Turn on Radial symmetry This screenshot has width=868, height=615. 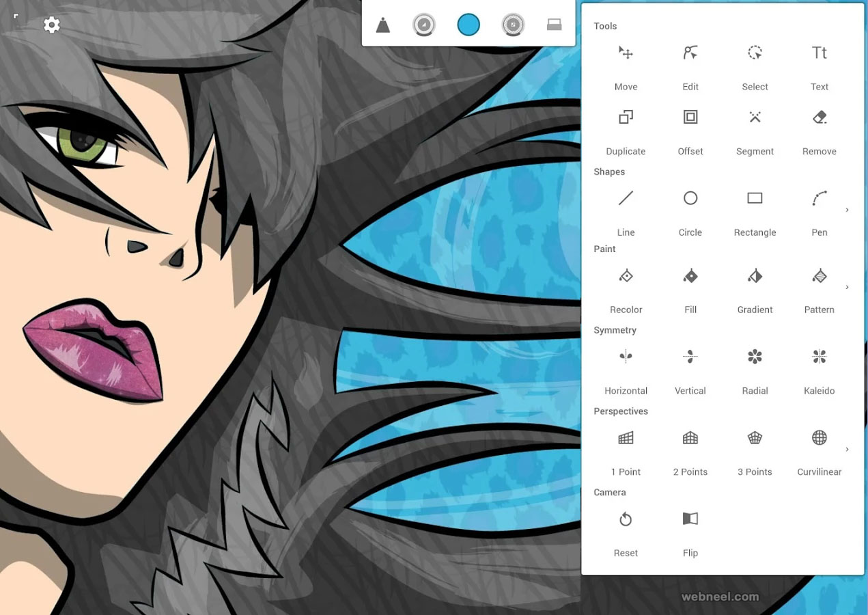pos(755,356)
